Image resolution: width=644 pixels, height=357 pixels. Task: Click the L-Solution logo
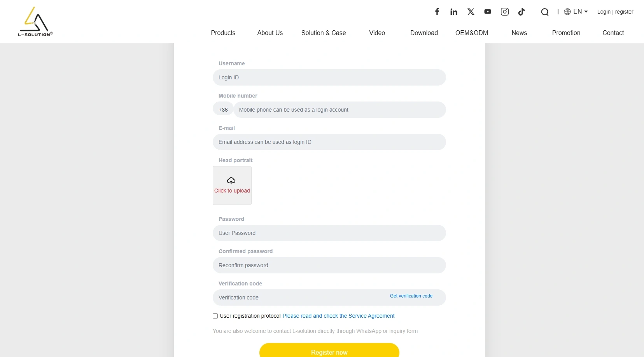[35, 21]
